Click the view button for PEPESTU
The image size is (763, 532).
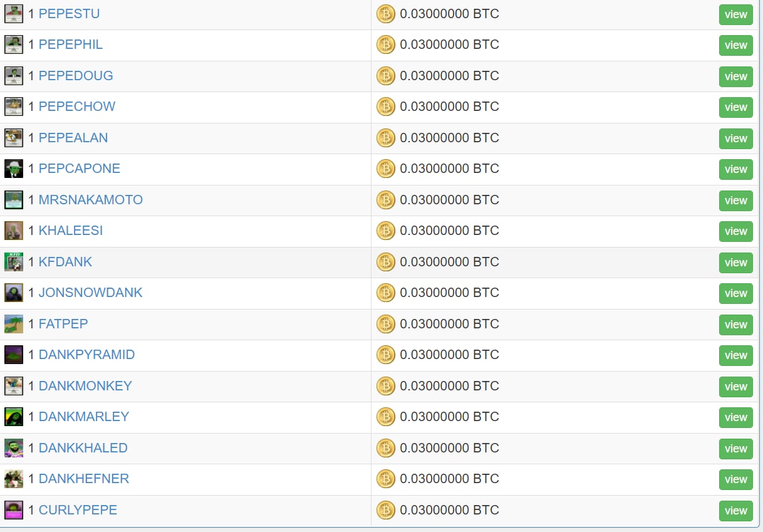click(736, 14)
